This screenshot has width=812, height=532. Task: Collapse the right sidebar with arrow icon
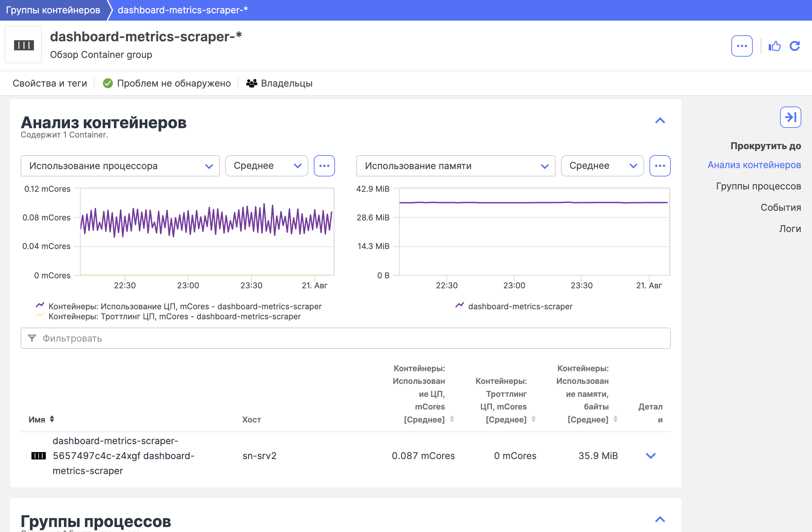[790, 117]
